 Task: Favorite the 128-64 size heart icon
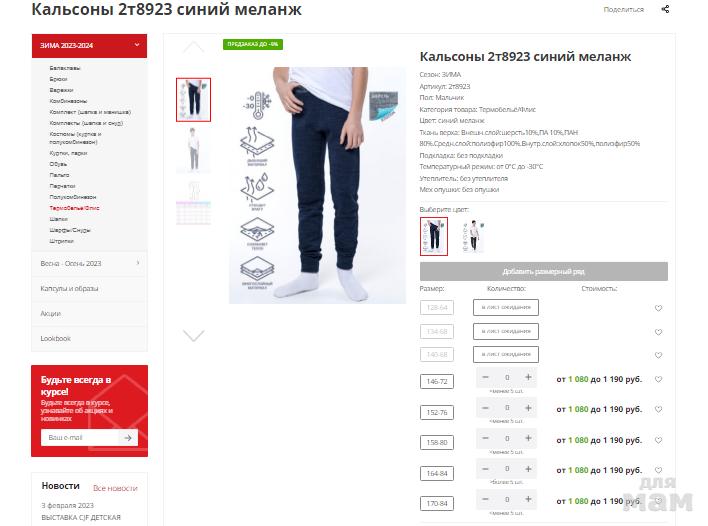658,308
